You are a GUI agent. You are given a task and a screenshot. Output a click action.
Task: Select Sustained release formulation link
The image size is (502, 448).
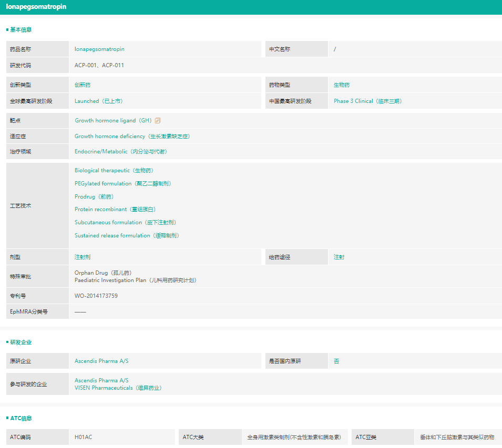tap(127, 235)
